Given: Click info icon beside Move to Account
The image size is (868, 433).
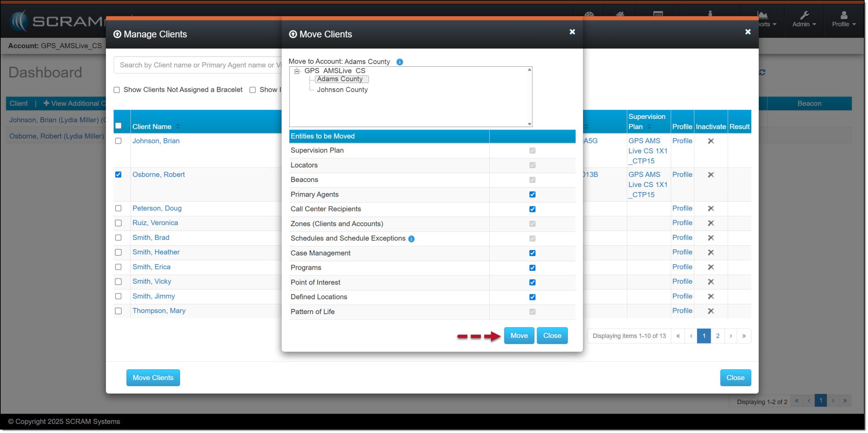Looking at the screenshot, I should tap(400, 62).
